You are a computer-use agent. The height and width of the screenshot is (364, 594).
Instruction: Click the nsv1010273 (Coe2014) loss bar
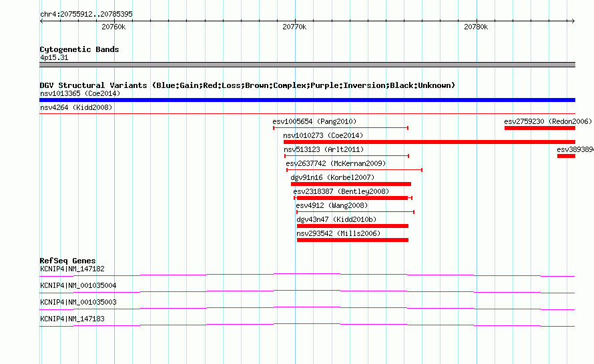pyautogui.click(x=429, y=142)
